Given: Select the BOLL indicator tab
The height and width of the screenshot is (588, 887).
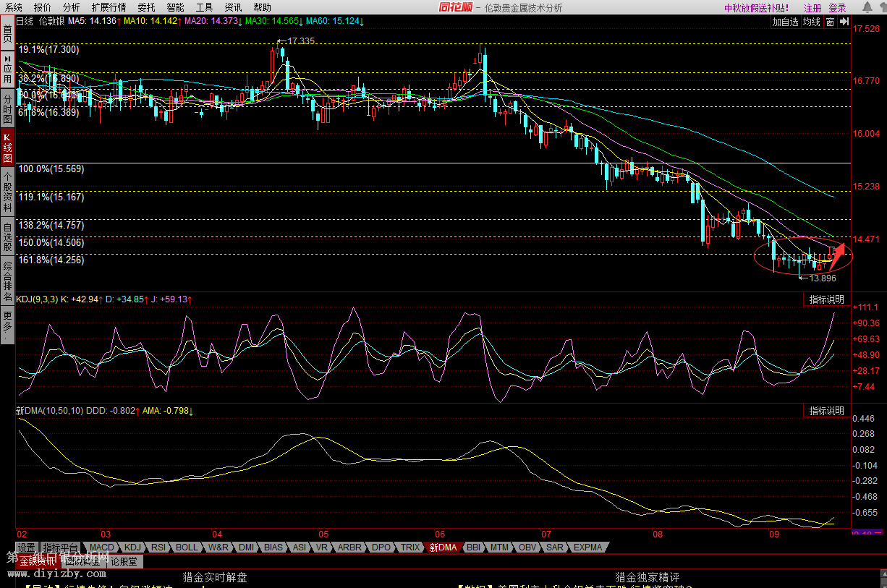Looking at the screenshot, I should 186,547.
